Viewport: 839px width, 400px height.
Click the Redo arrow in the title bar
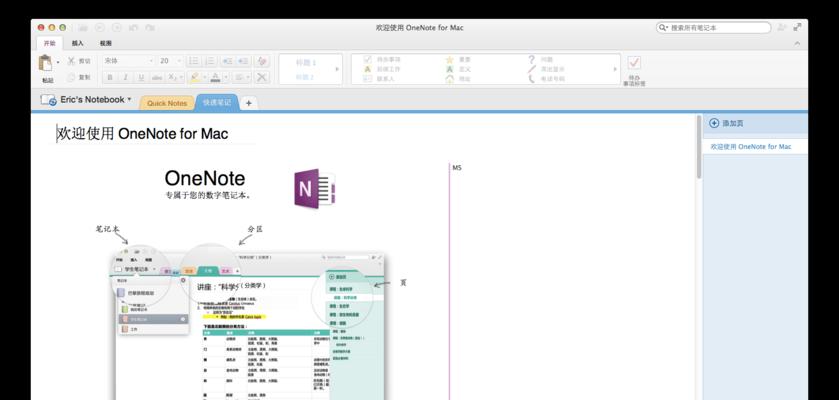(150, 27)
